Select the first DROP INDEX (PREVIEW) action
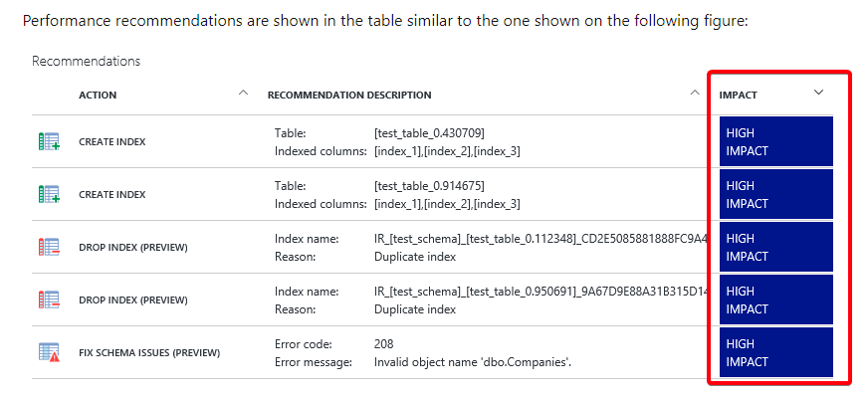Screen dimensions: 868x401 click(133, 247)
